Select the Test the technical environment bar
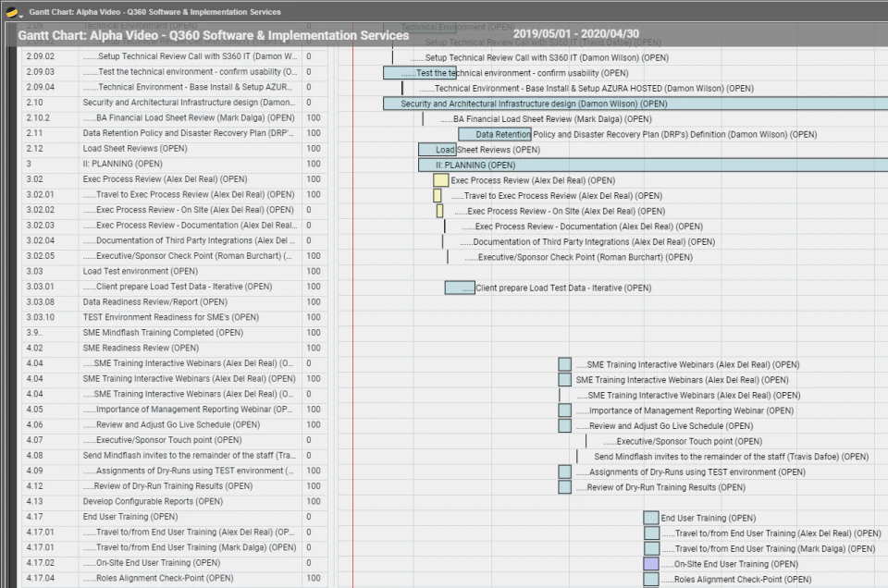 pyautogui.click(x=420, y=73)
